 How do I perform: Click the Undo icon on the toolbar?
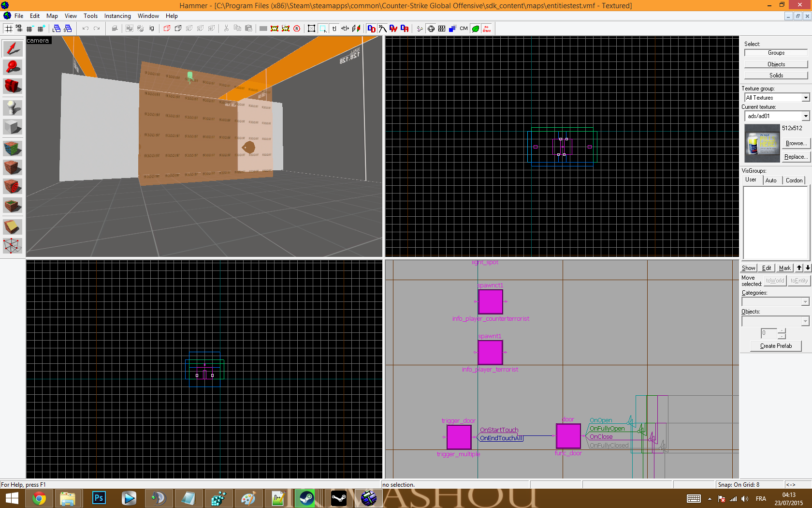pos(86,29)
